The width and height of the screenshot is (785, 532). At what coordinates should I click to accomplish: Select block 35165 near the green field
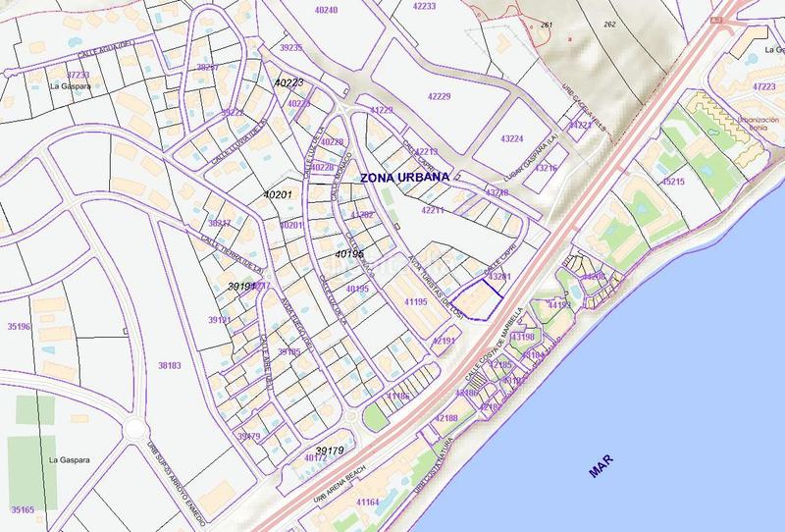(22, 510)
